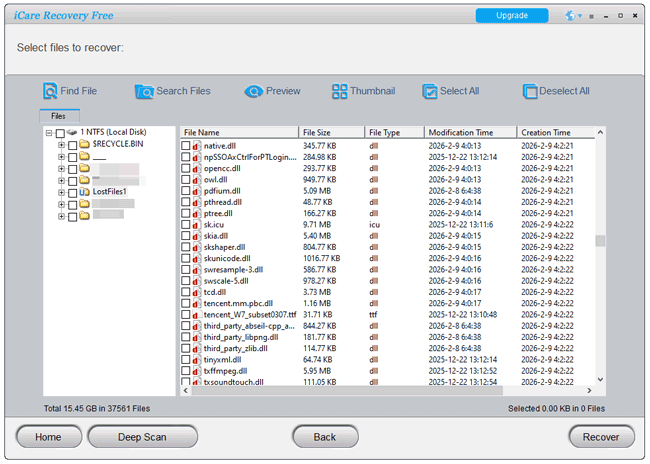Collapse the 1 NTFS (Local Disk) node

point(49,133)
